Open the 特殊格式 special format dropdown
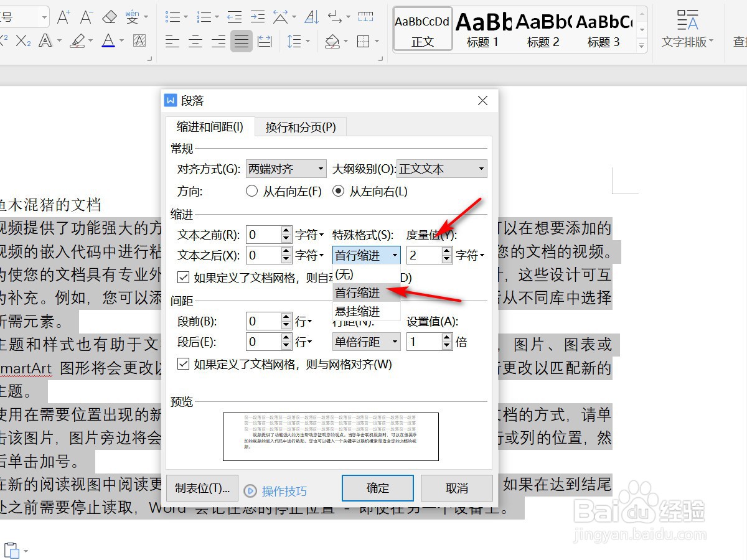 (367, 255)
